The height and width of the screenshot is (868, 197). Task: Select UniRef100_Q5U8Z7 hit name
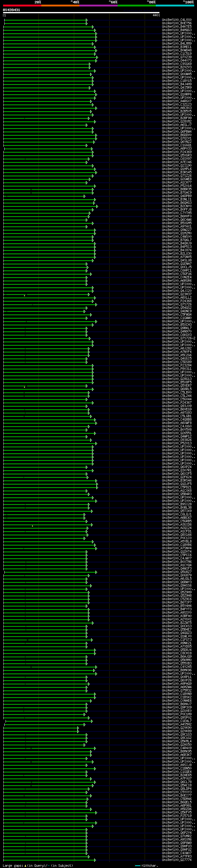click(x=177, y=572)
